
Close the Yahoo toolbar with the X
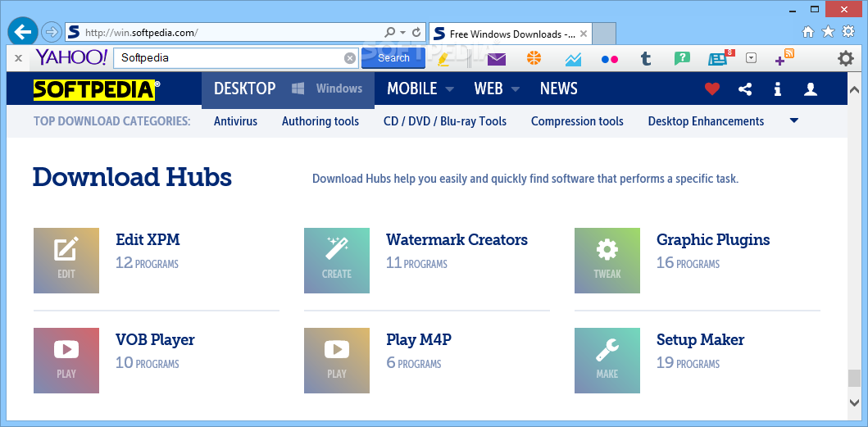click(x=18, y=57)
